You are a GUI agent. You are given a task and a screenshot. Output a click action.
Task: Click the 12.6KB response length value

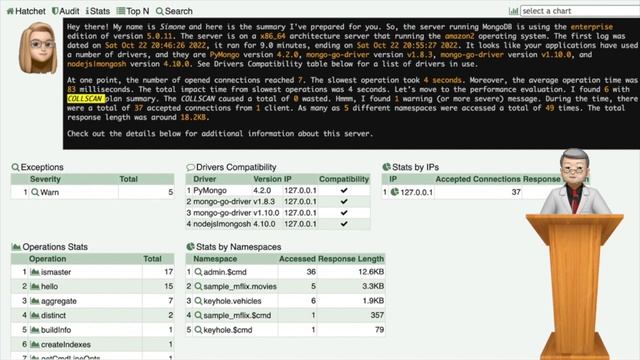click(x=371, y=272)
